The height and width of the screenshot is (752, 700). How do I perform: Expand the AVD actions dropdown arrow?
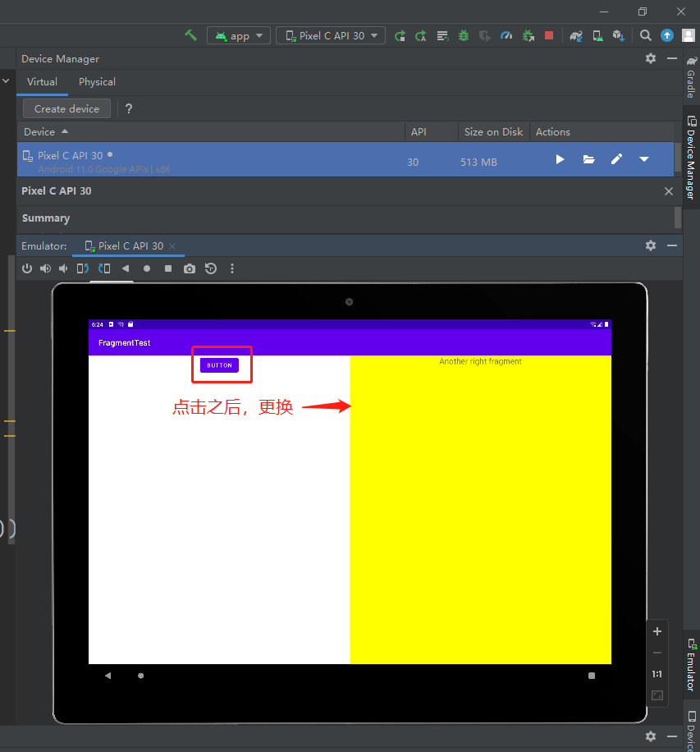644,159
